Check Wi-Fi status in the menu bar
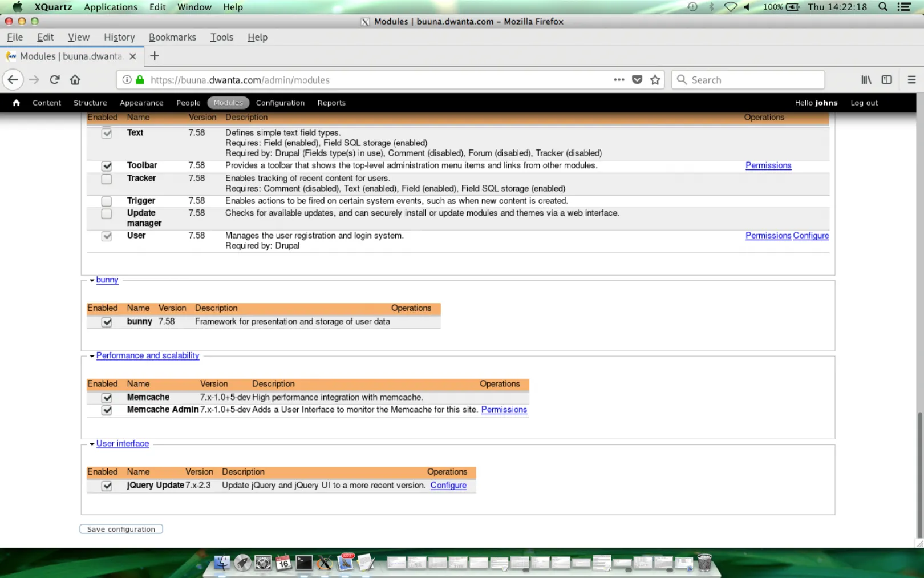The width and height of the screenshot is (924, 578). click(731, 7)
